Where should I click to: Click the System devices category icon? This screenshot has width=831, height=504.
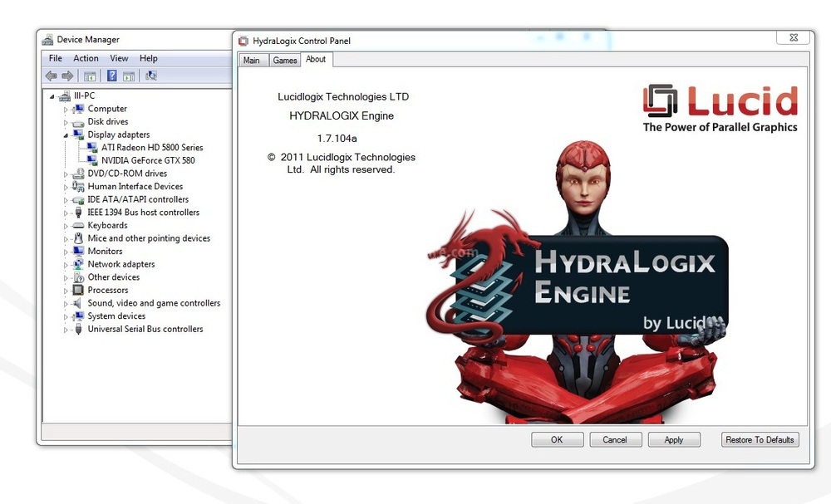click(78, 316)
